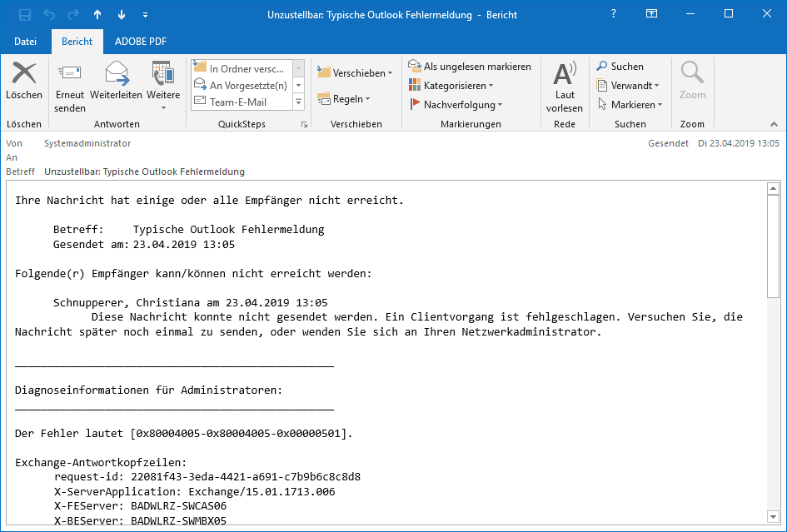This screenshot has height=532, width=787.
Task: Collapse the ribbon with the chevron
Action: (x=774, y=123)
